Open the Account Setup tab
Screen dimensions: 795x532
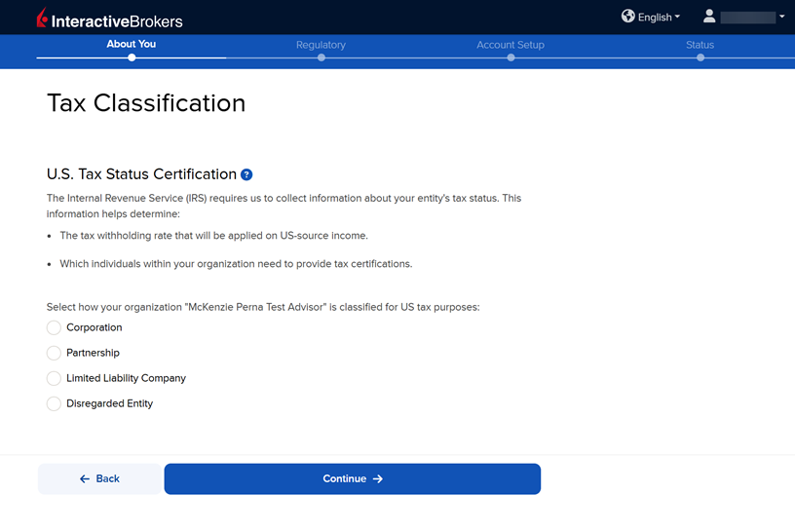511,45
